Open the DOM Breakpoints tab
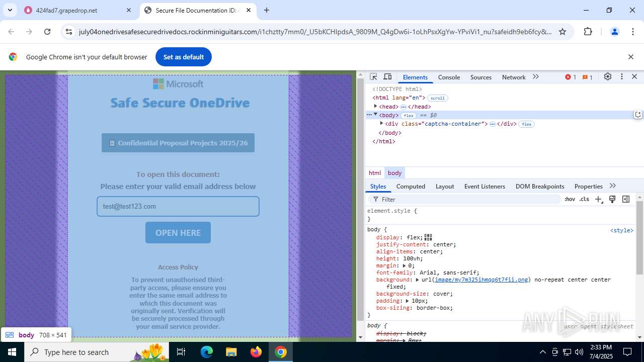Image resolution: width=644 pixels, height=362 pixels. click(x=540, y=186)
